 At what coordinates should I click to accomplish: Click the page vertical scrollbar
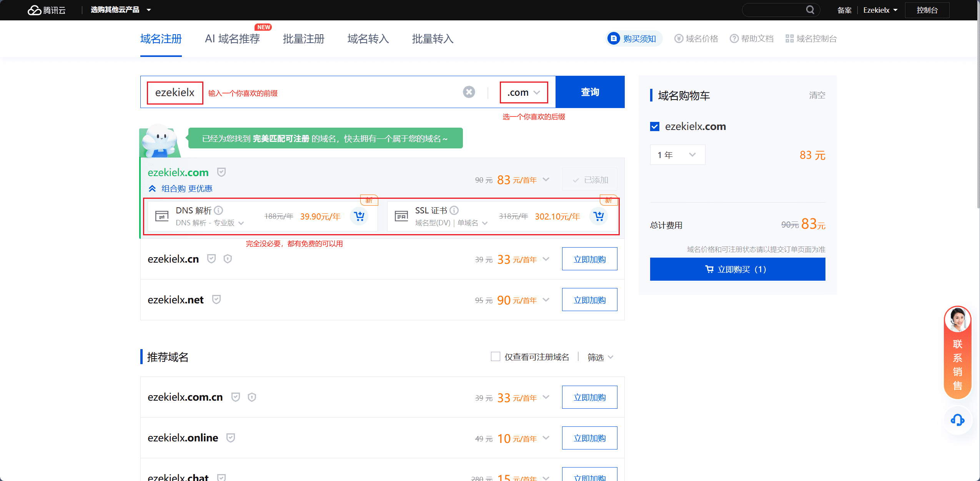[978, 115]
